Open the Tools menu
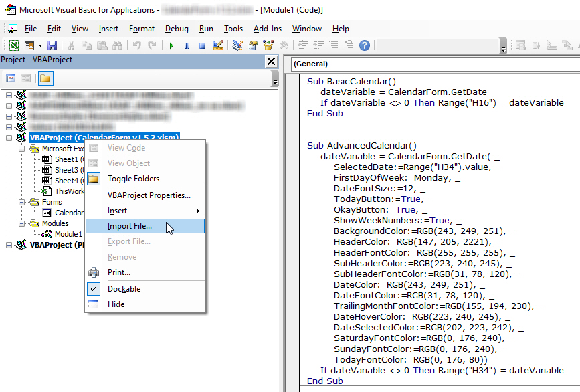580x392 pixels. (x=233, y=29)
